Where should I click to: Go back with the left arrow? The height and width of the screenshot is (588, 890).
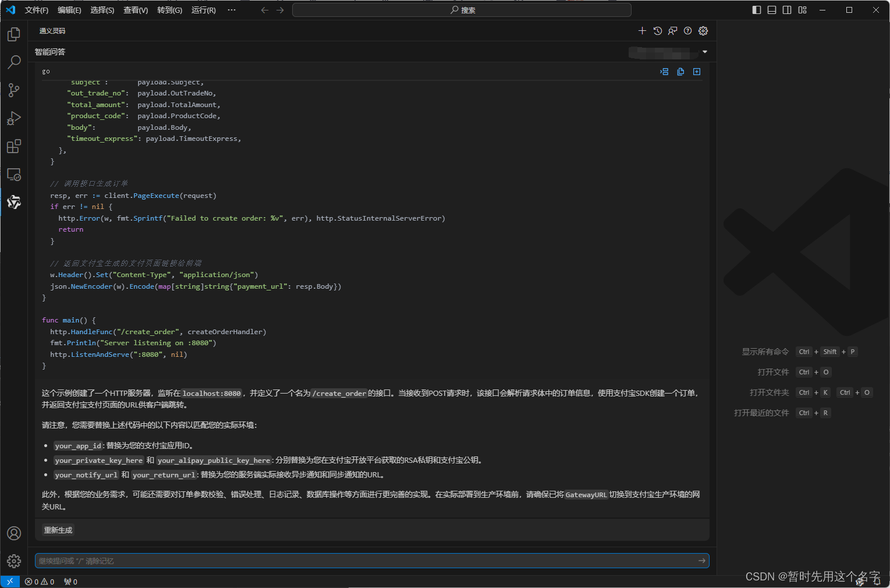pos(265,10)
